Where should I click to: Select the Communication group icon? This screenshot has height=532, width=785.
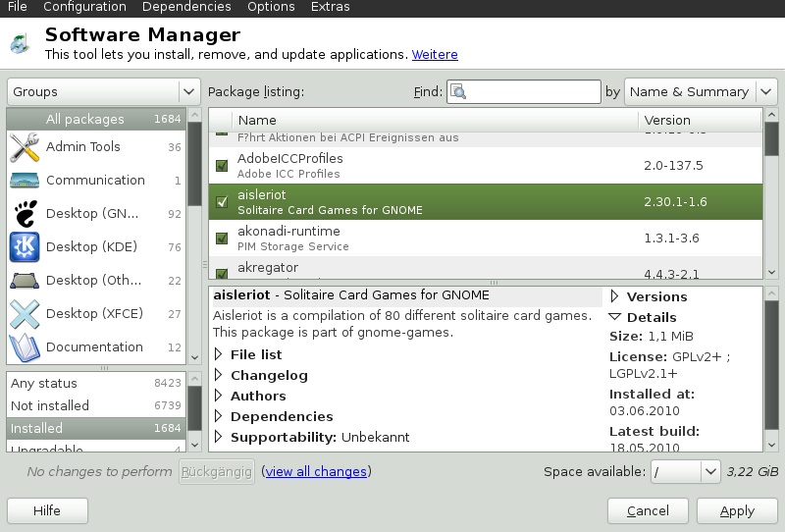[x=24, y=181]
